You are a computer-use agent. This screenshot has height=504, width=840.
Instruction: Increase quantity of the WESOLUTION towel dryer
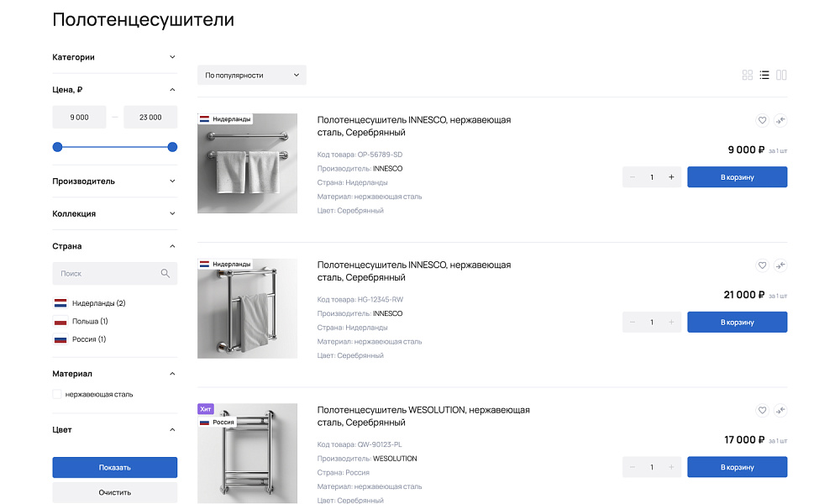[x=670, y=467]
